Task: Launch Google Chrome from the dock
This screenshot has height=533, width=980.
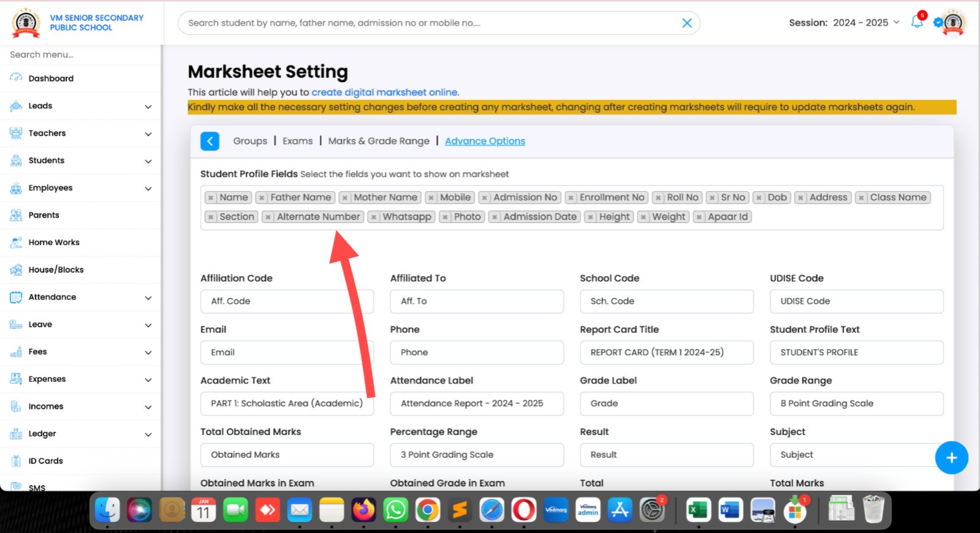Action: point(427,510)
